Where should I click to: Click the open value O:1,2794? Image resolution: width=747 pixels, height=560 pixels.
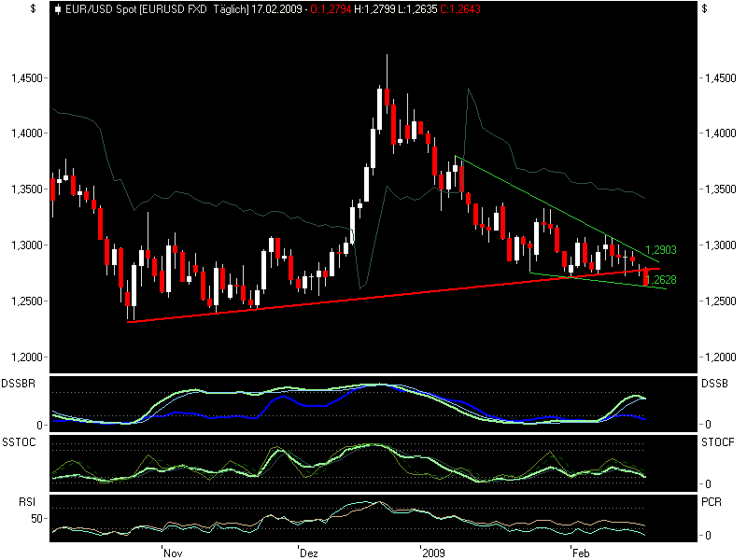[x=331, y=9]
